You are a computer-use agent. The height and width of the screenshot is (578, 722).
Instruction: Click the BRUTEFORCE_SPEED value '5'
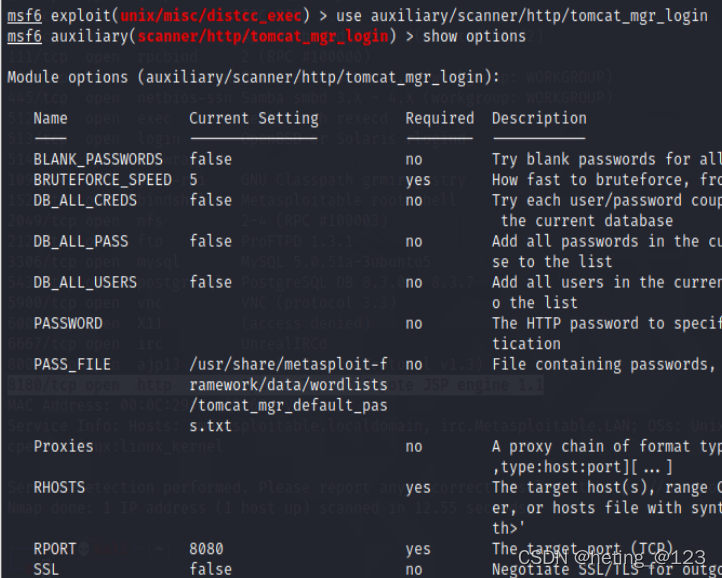click(193, 180)
